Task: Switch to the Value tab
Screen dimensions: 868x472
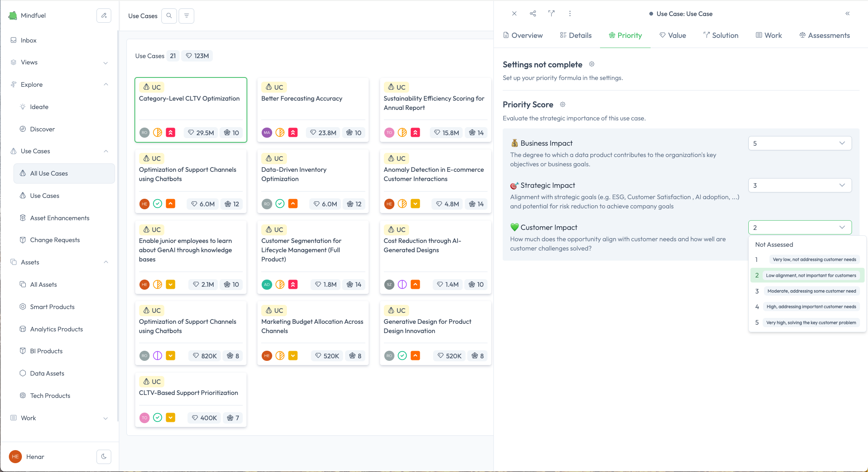Action: click(x=672, y=35)
